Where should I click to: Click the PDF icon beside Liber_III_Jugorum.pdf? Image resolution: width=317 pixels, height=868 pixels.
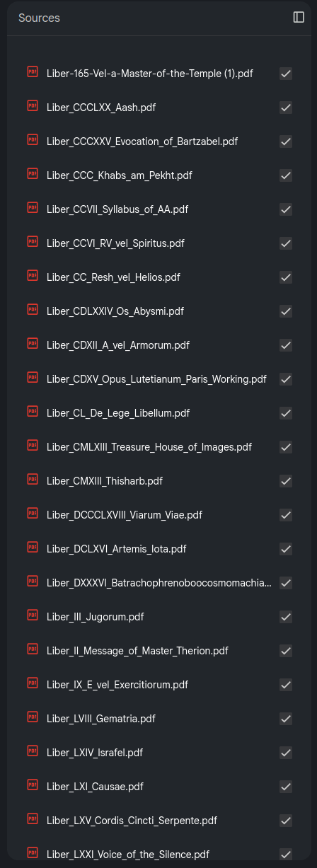(x=33, y=615)
